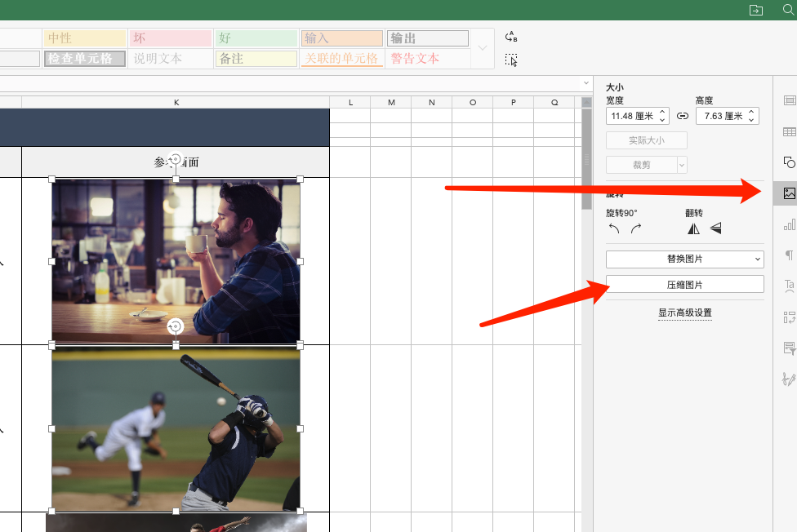Click the find and replace icon
This screenshot has height=532, width=797.
point(511,37)
